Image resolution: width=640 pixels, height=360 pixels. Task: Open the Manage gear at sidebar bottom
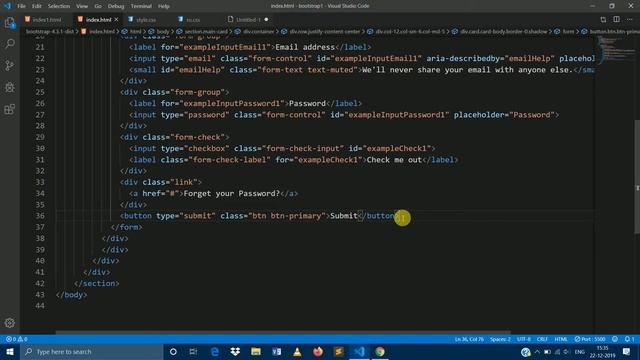(x=10, y=323)
